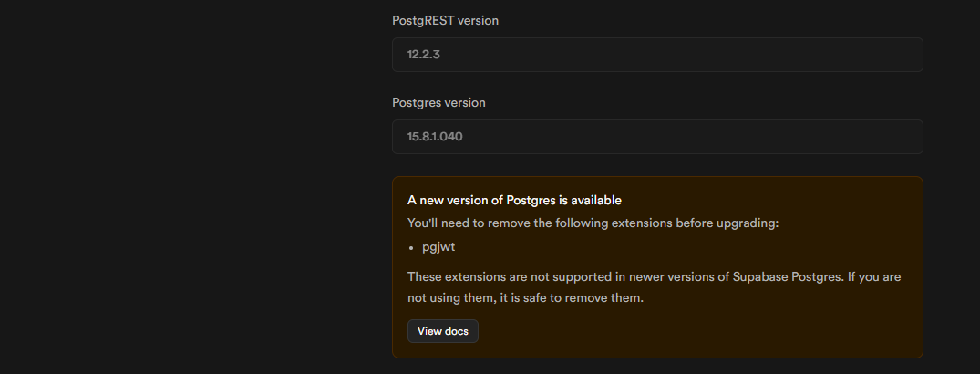980x374 pixels.
Task: Focus the PostgREST version input field
Action: coord(656,55)
